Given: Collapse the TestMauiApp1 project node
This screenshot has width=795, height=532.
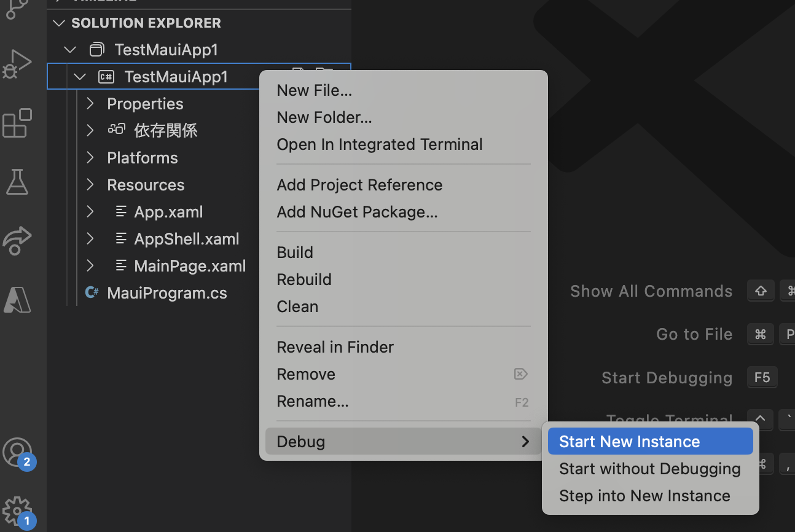Looking at the screenshot, I should pyautogui.click(x=80, y=77).
